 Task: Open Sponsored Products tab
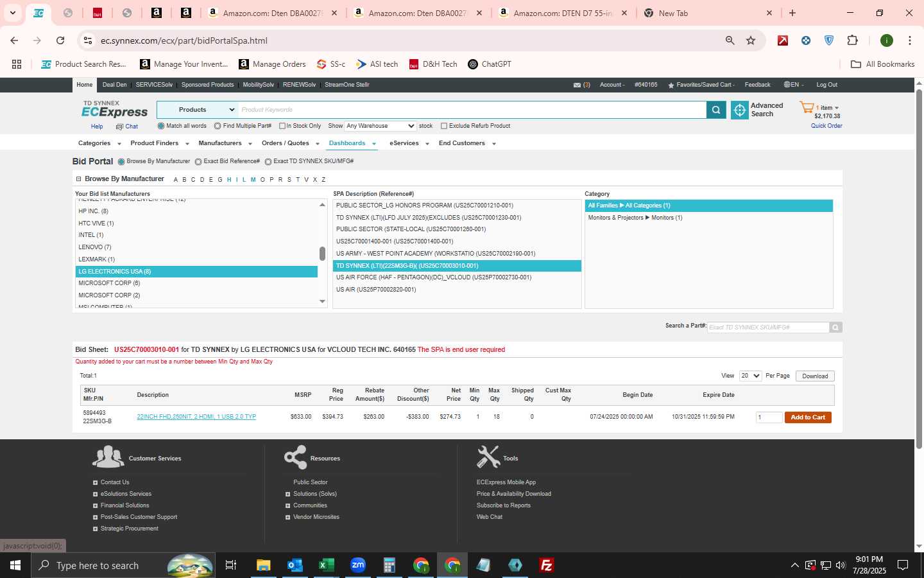pos(207,85)
